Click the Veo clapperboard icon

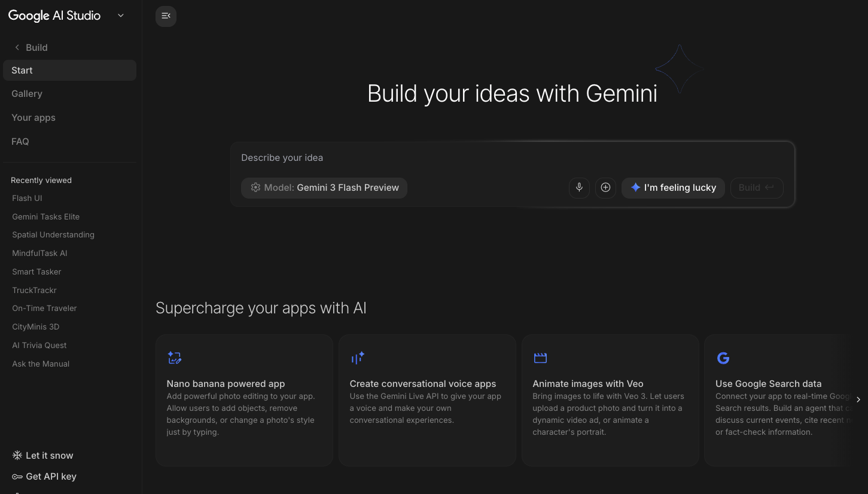[x=540, y=358]
